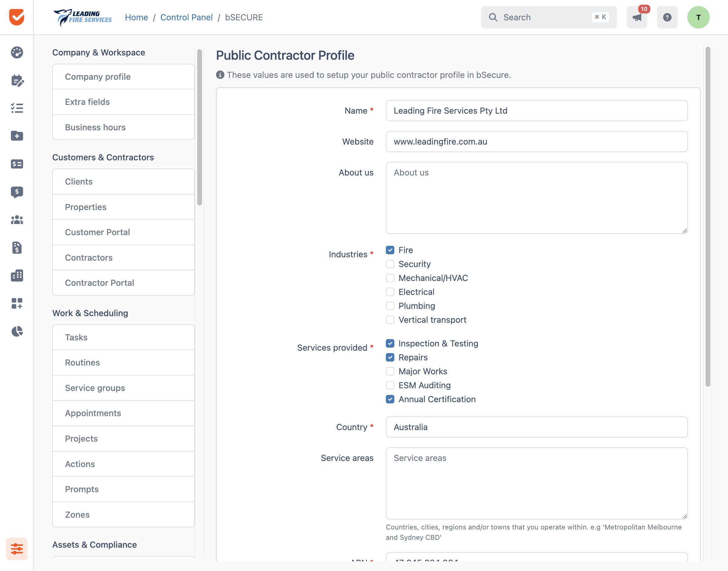The width and height of the screenshot is (728, 571).
Task: Check the Plumbing checkbox
Action: pos(390,306)
